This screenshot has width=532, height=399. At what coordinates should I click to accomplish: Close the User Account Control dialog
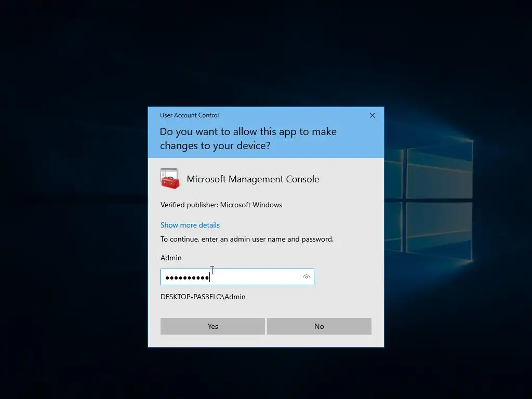[x=372, y=115]
